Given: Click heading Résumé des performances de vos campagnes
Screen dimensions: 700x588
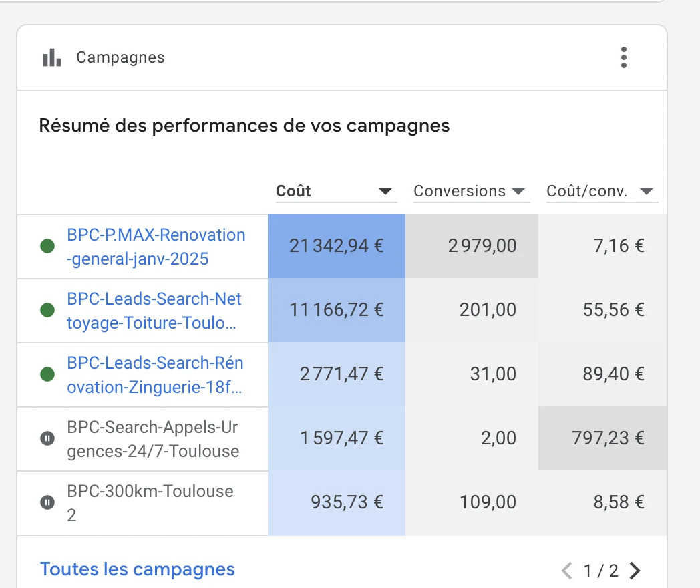Looking at the screenshot, I should click(244, 126).
